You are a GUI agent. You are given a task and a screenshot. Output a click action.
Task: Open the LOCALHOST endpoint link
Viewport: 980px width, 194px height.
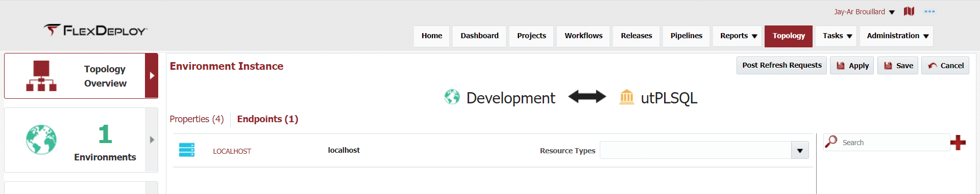coord(232,151)
